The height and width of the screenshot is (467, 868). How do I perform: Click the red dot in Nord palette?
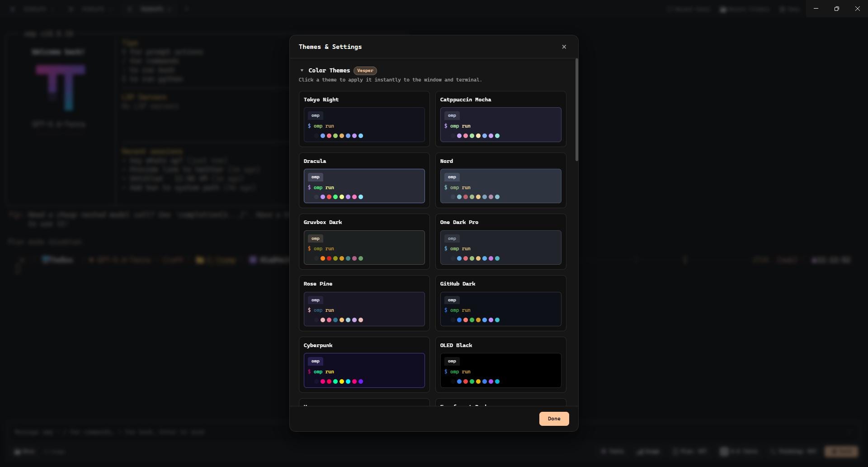(x=466, y=197)
